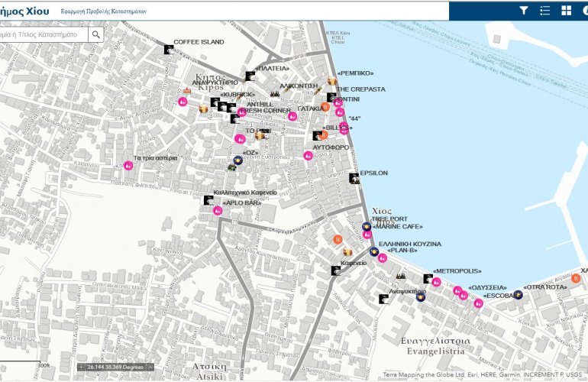Viewport: 588px width, 382px height.
Task: Select the Καφενείο black cafe marker
Action: click(x=336, y=270)
